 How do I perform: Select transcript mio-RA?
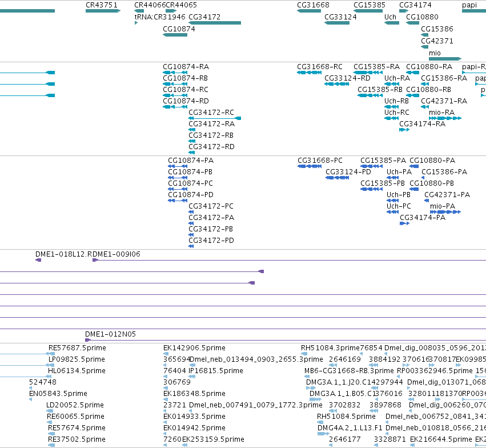(445, 118)
